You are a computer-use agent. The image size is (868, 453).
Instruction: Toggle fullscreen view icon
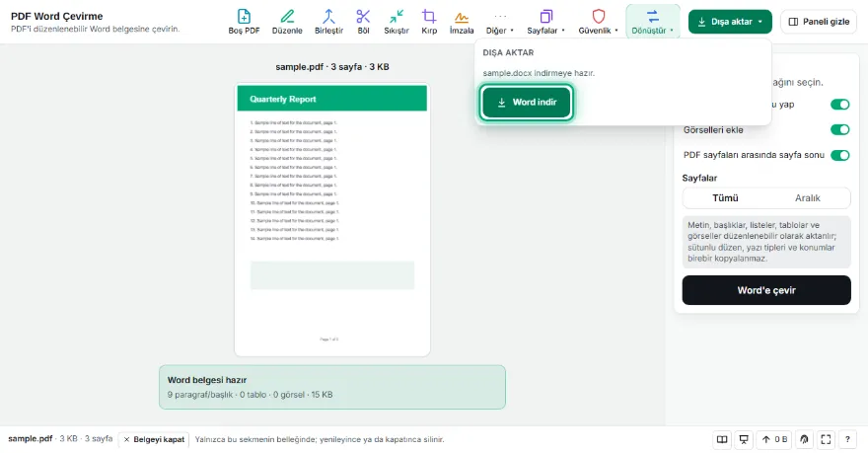(826, 439)
